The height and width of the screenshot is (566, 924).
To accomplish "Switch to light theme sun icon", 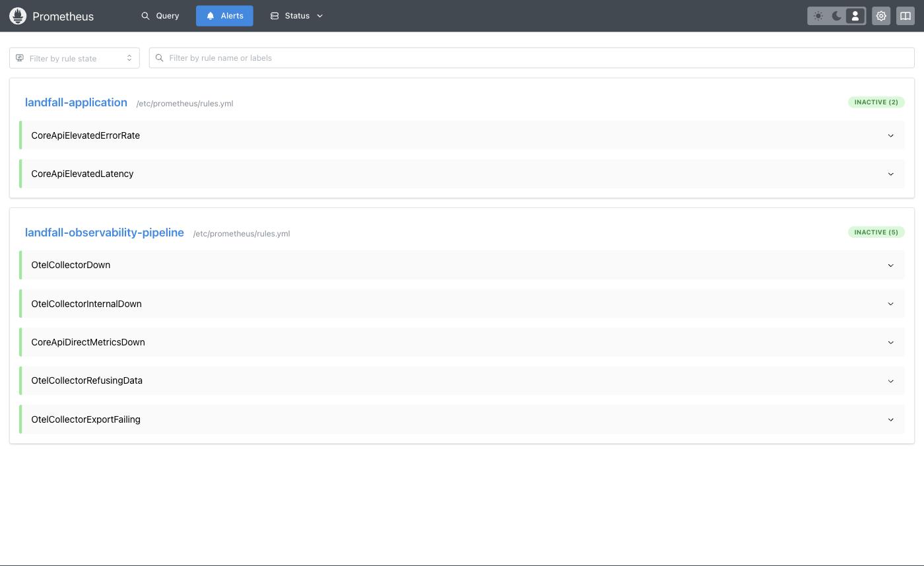I will click(818, 16).
